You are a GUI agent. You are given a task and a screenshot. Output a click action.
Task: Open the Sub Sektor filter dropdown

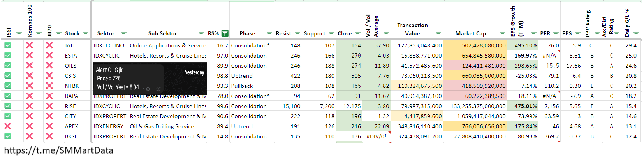point(201,33)
